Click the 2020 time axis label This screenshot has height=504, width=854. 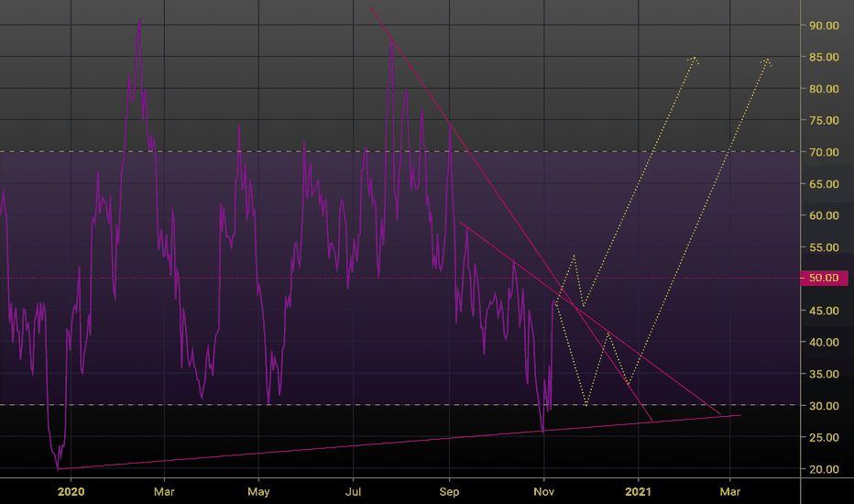(71, 492)
